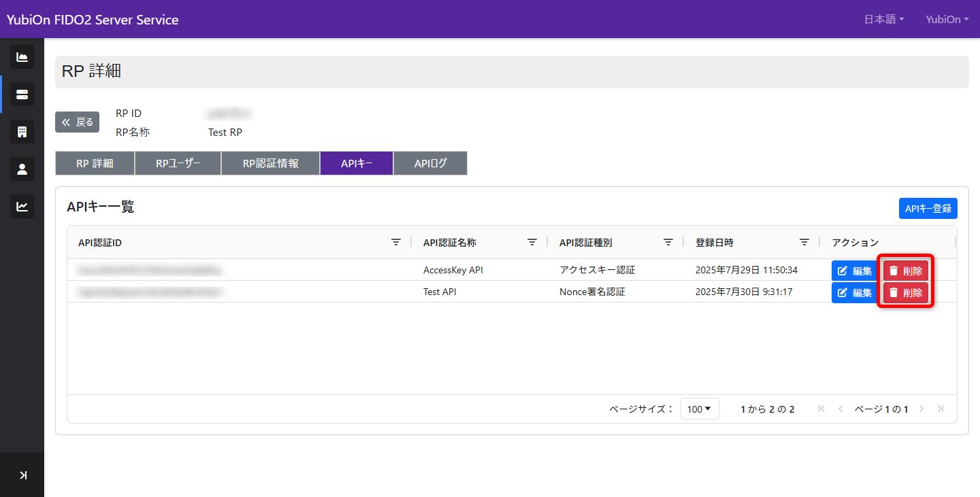980x497 pixels.
Task: Open the 登録日時 column filter menu icon
Action: tap(804, 242)
